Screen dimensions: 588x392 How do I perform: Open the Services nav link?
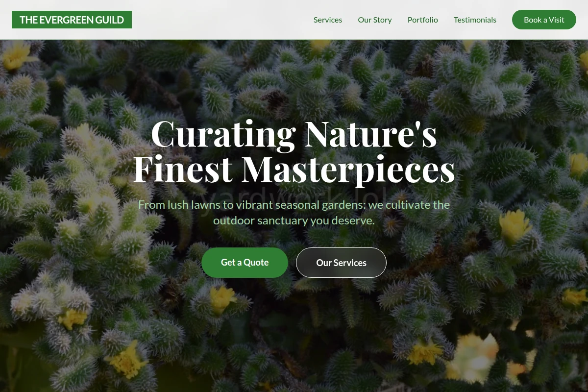328,20
